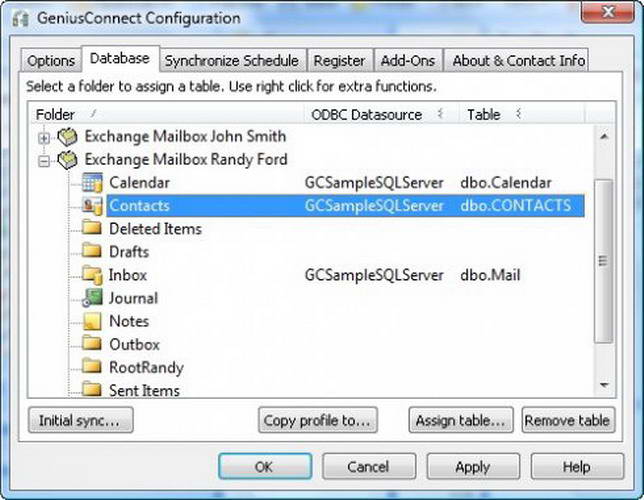Open the Options tab
The width and height of the screenshot is (644, 500).
coord(51,61)
